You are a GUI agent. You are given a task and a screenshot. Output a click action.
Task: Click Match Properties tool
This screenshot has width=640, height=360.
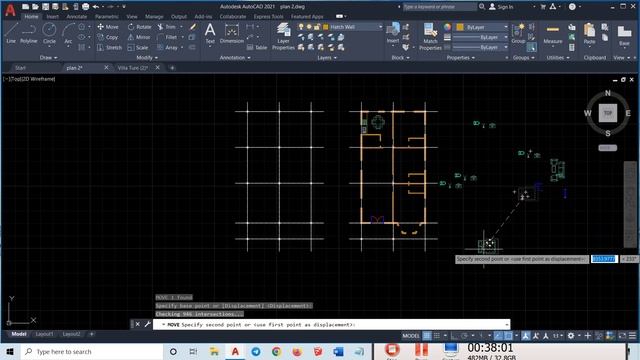point(430,37)
